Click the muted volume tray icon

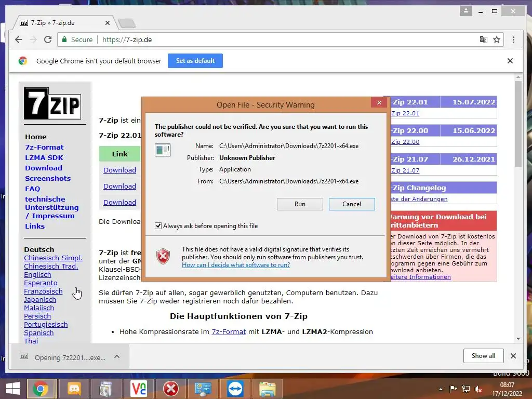(x=478, y=389)
